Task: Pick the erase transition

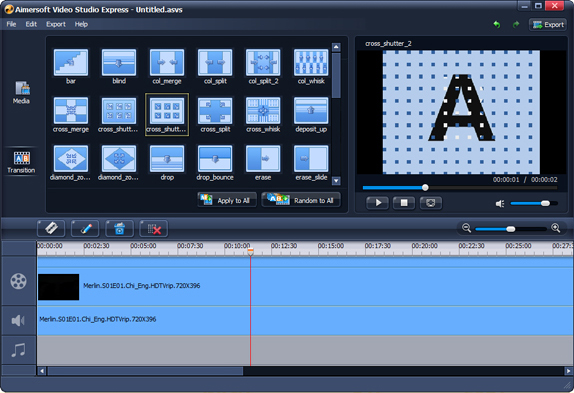Action: 263,159
